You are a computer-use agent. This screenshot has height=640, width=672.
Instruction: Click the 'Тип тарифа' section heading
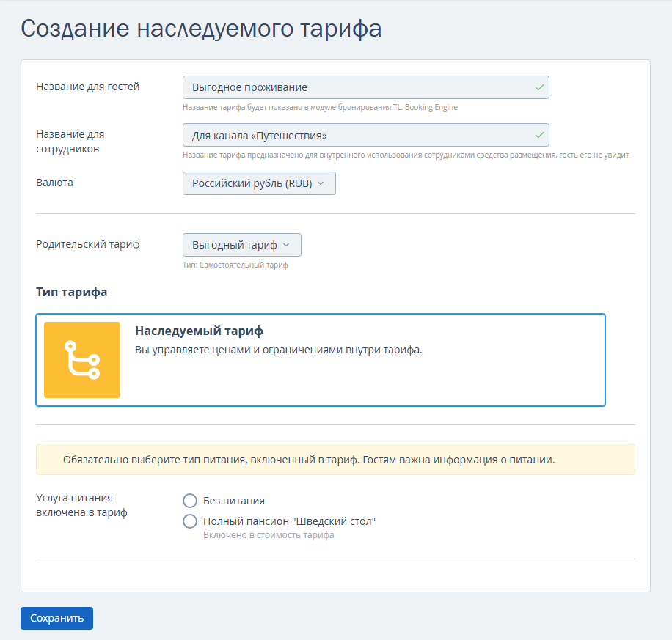(72, 293)
